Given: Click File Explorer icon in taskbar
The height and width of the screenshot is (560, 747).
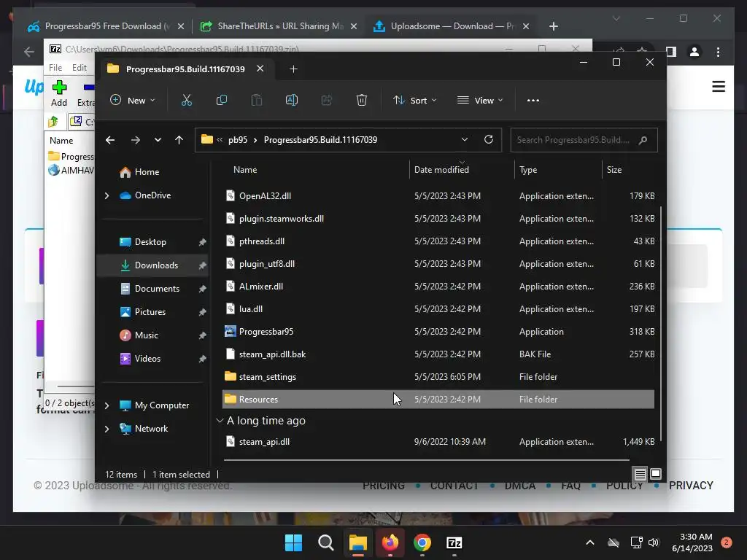Looking at the screenshot, I should point(357,542).
